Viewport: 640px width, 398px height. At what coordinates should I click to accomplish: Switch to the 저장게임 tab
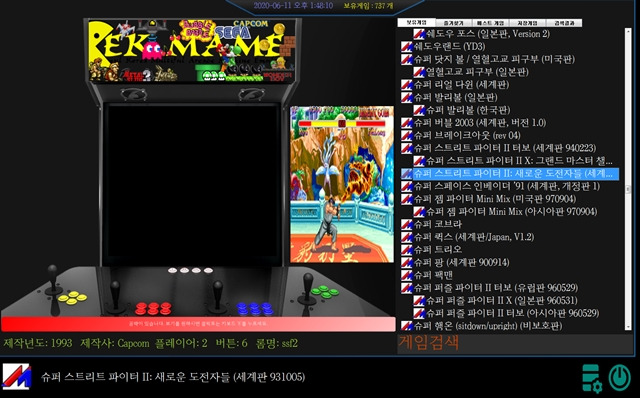pos(527,23)
